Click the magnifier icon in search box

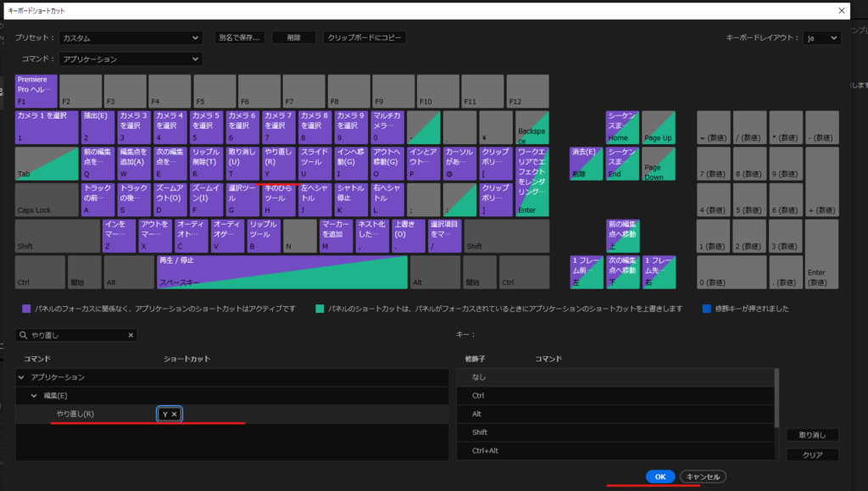click(x=24, y=336)
